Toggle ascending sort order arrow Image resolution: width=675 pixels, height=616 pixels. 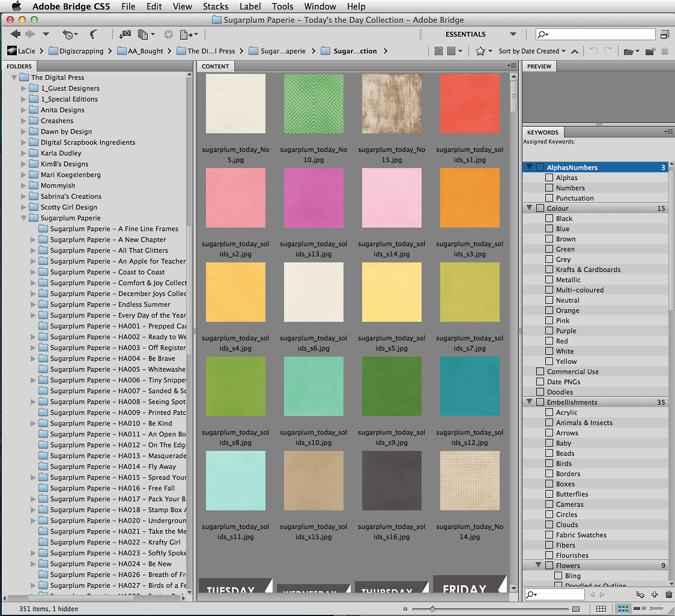click(575, 51)
